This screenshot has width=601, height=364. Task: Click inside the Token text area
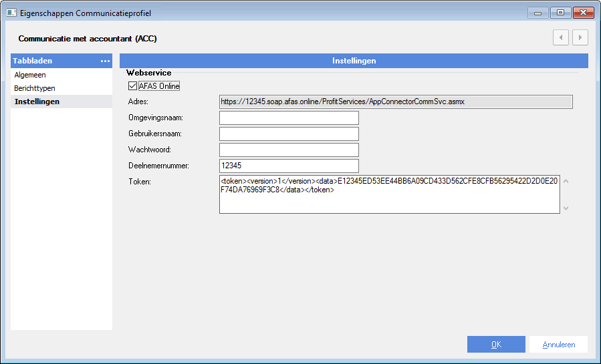coord(390,194)
